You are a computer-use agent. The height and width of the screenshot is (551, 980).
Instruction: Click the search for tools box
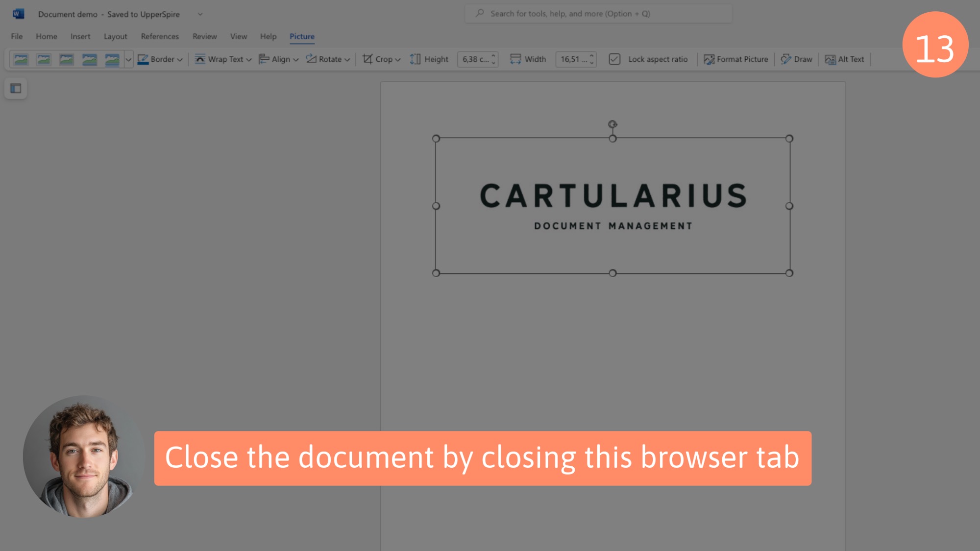(x=598, y=14)
